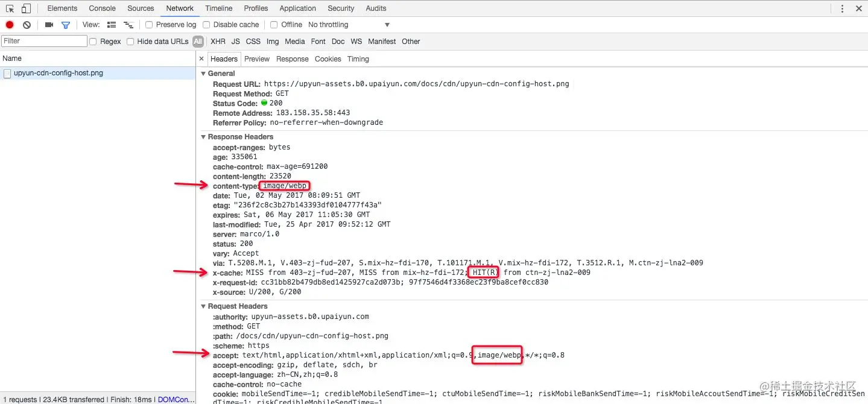Screen dimensions: 868x404
Task: Filter requests by CSS
Action: tap(253, 42)
